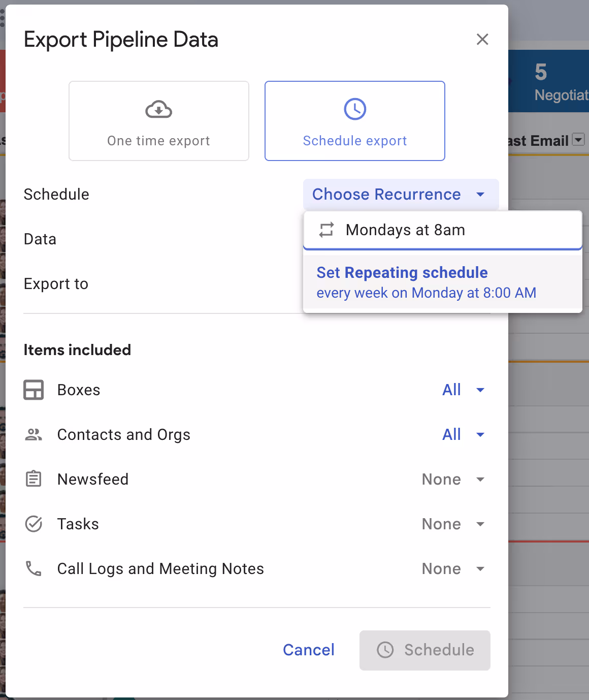
Task: Open Call Logs and Meeting Notes dropdown
Action: [x=453, y=568]
